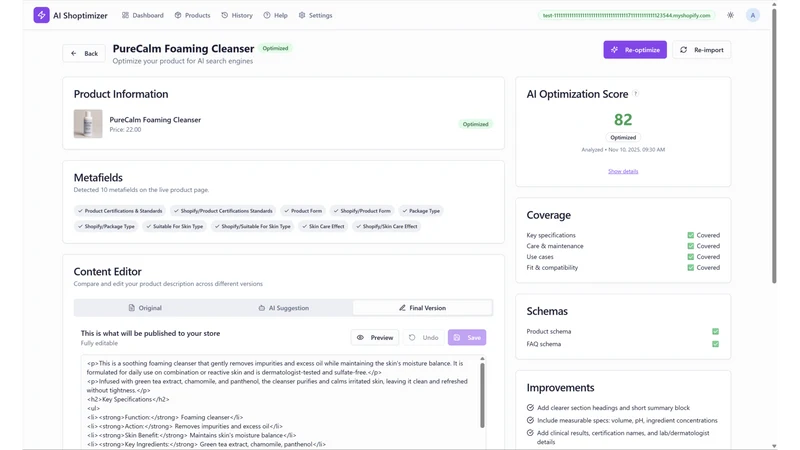Open the Dashboard menu item
Screen dimensions: 800x450
[x=143, y=15]
